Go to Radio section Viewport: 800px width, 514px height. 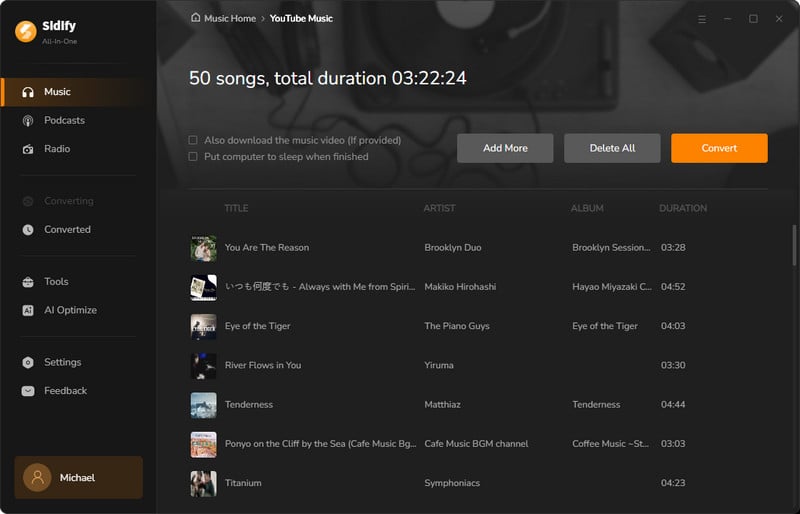click(x=80, y=149)
